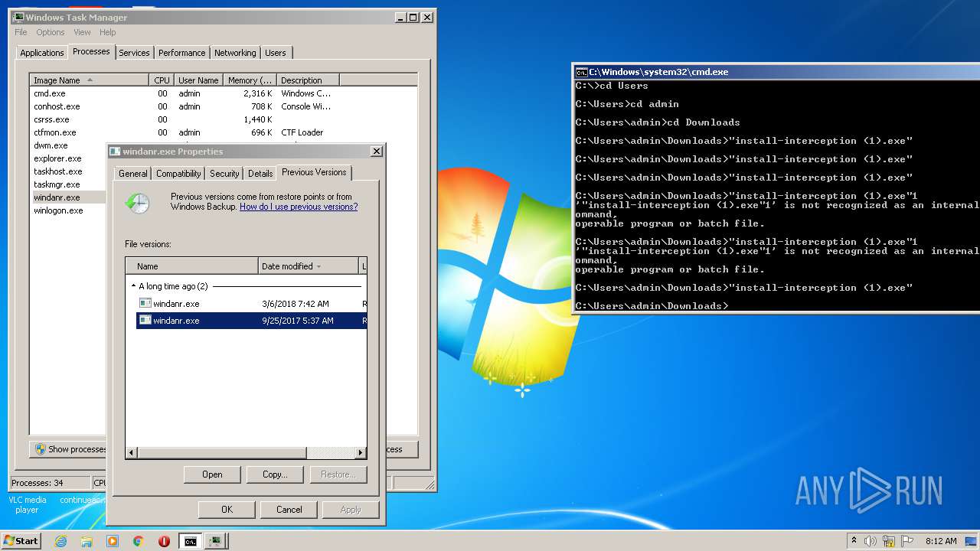Sort processes by CPU column

[162, 80]
